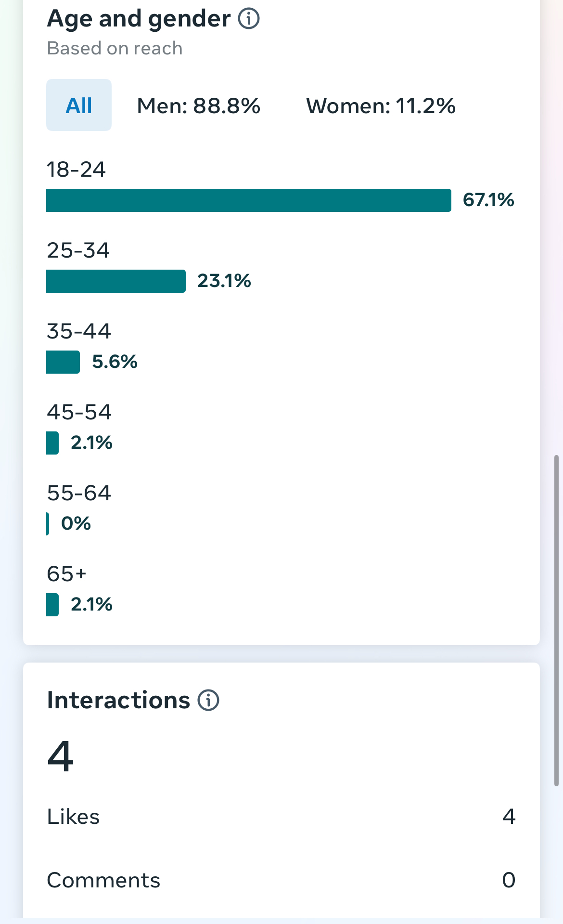Click the 18-24 age bar
The width and height of the screenshot is (563, 924).
248,200
